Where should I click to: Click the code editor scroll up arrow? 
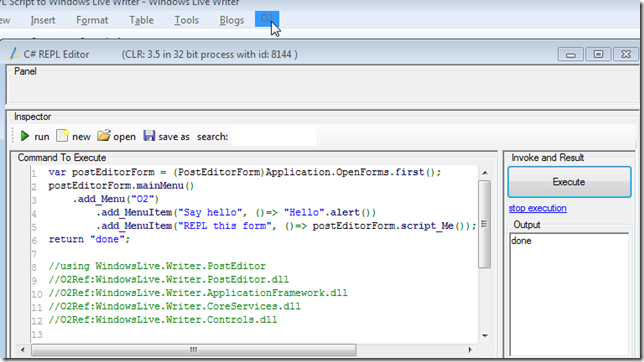485,173
